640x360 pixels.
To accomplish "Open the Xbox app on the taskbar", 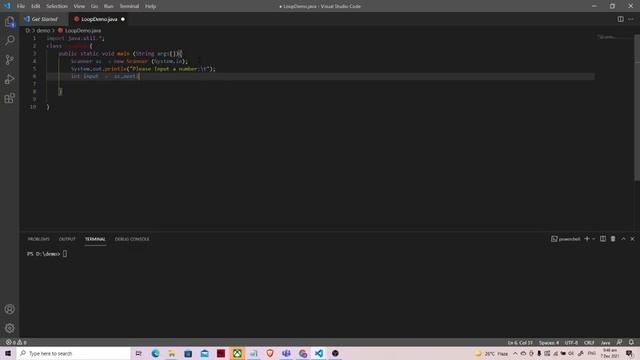I will [x=237, y=353].
